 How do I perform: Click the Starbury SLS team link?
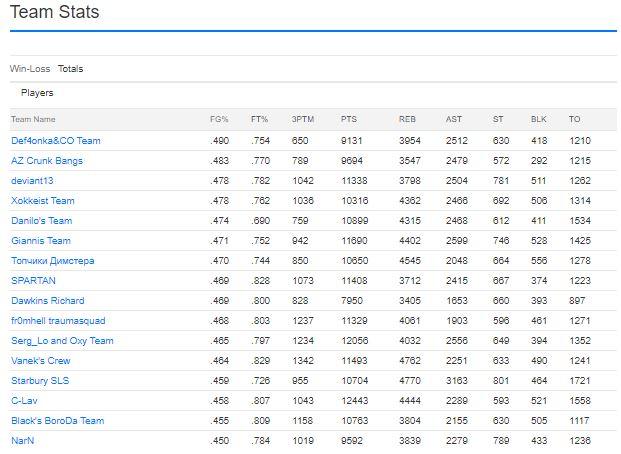pyautogui.click(x=40, y=381)
